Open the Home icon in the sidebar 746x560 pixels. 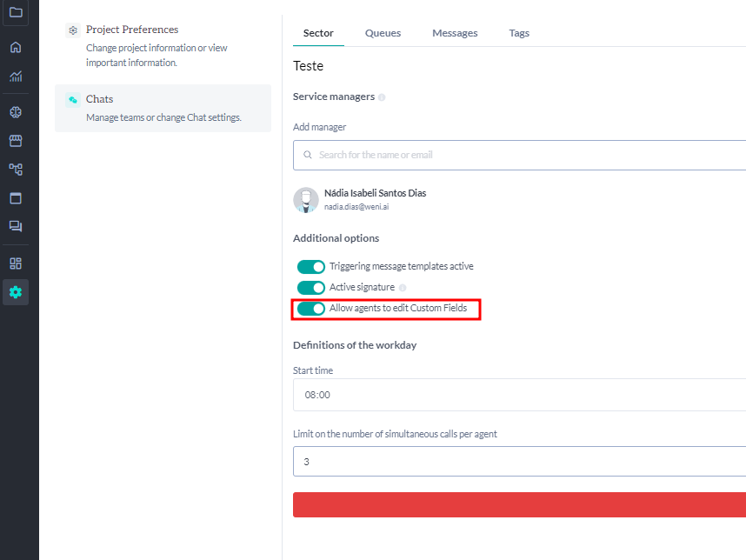tap(15, 47)
